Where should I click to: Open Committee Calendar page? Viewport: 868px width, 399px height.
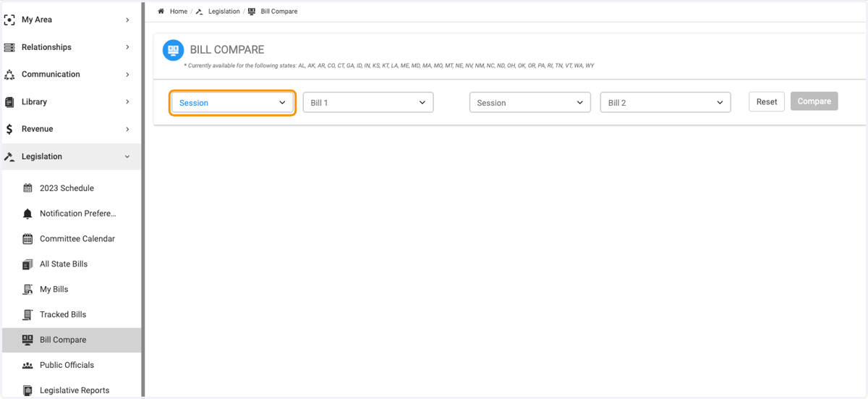71,239
